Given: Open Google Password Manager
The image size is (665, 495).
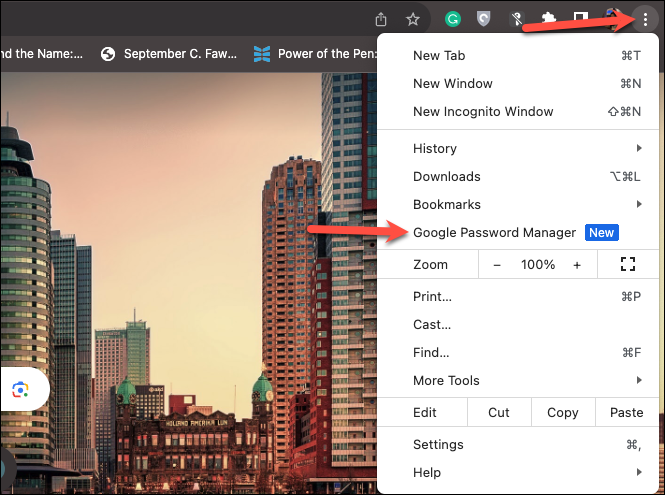Looking at the screenshot, I should 518,232.
